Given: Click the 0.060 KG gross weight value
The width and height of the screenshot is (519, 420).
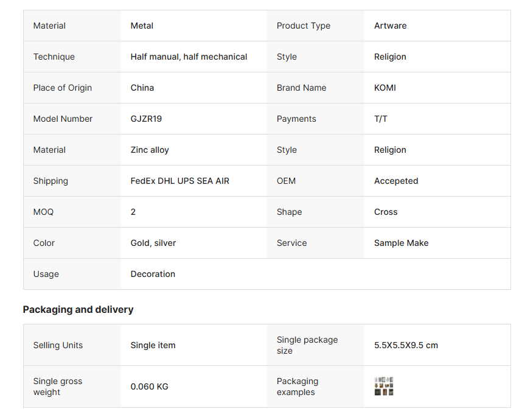Looking at the screenshot, I should tap(150, 387).
